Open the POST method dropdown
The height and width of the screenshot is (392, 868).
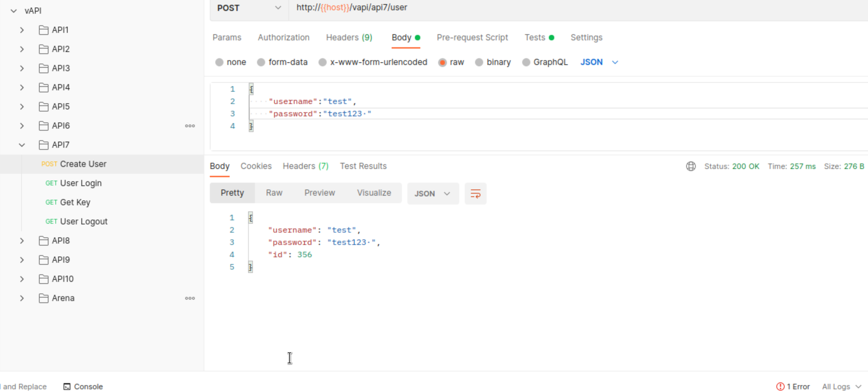pos(249,8)
